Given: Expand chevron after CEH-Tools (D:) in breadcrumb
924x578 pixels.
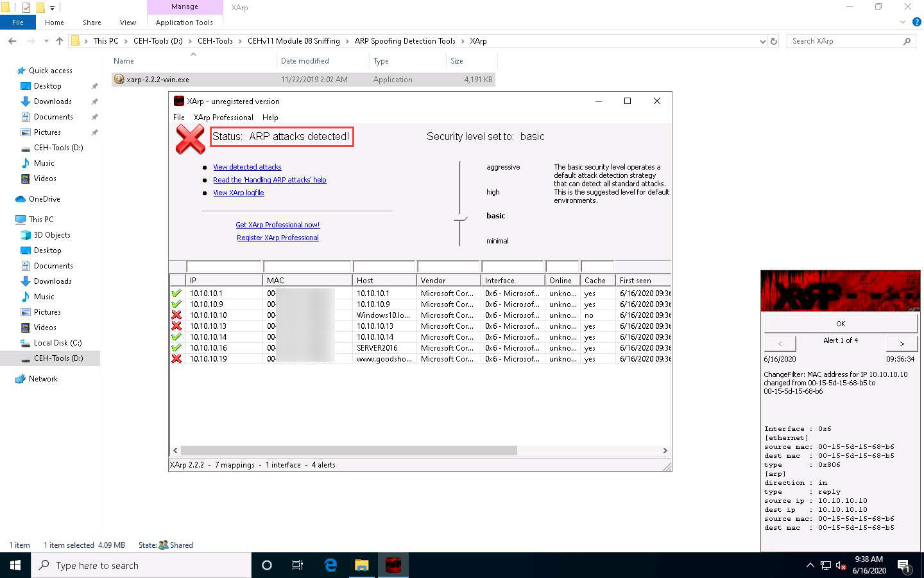Looking at the screenshot, I should (x=190, y=41).
